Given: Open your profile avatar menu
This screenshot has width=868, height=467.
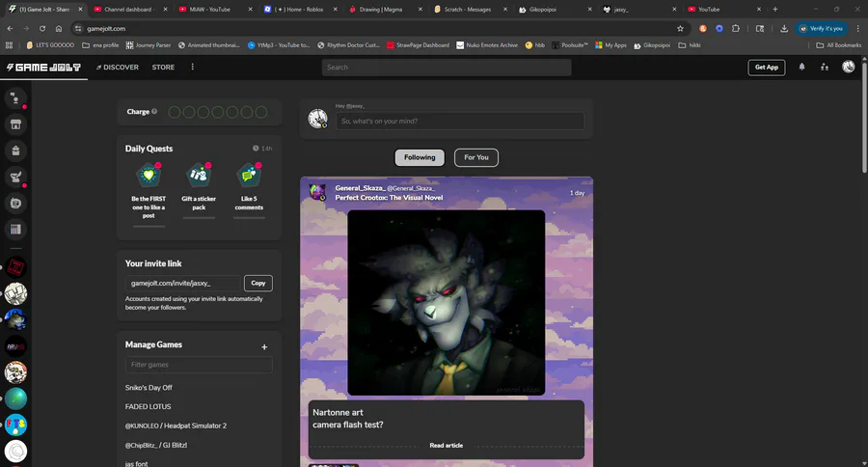Looking at the screenshot, I should pos(848,67).
